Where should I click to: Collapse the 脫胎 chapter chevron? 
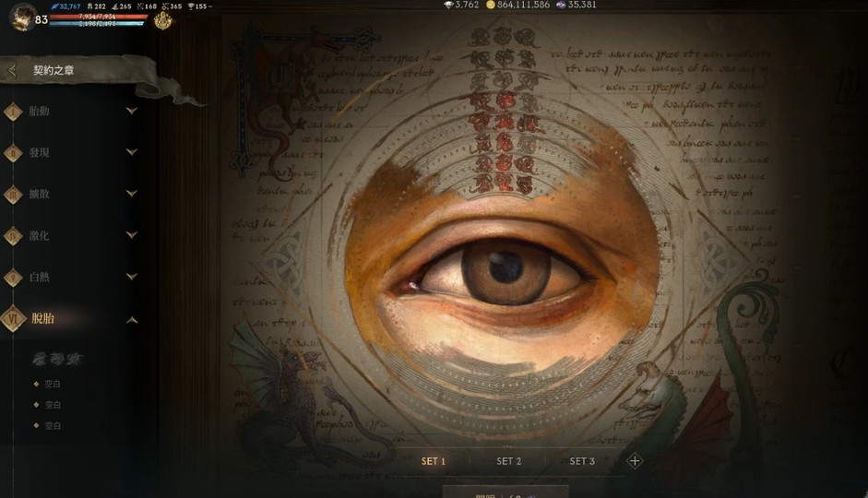point(132,320)
